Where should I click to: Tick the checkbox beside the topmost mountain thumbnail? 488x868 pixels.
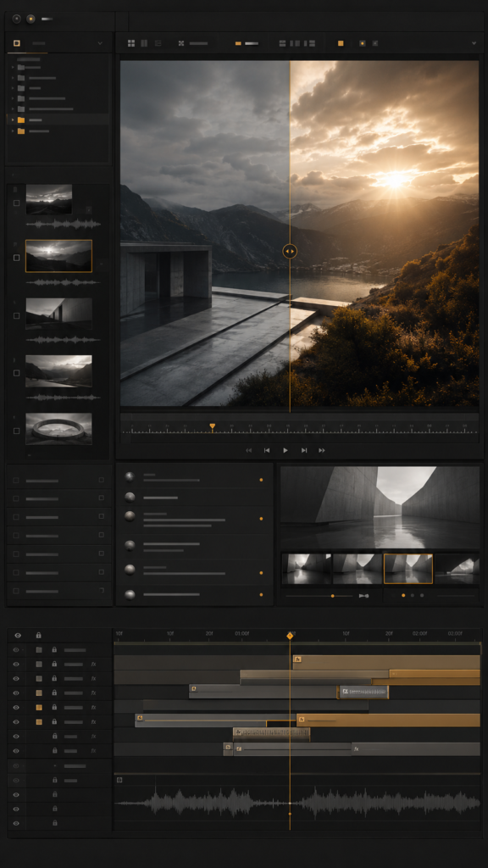point(16,203)
